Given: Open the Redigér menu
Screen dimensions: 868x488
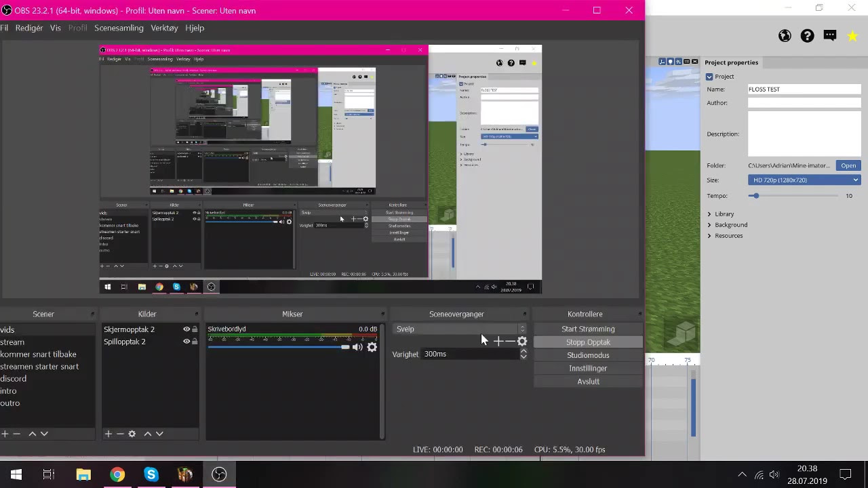Looking at the screenshot, I should click(29, 28).
